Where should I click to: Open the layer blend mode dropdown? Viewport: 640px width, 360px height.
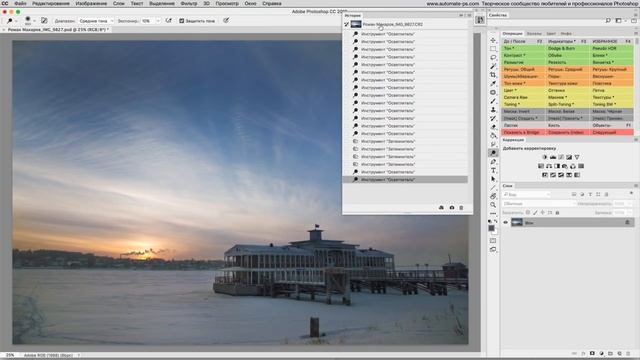(x=539, y=204)
